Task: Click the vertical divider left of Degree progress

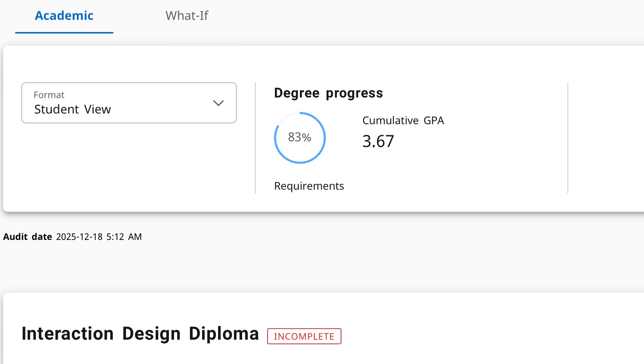Action: coord(255,137)
